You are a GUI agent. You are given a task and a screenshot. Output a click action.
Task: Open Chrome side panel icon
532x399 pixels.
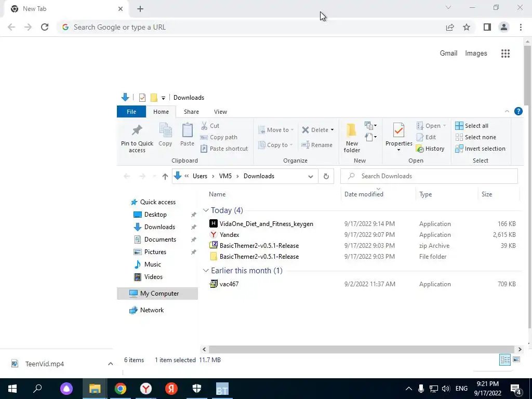click(x=487, y=27)
